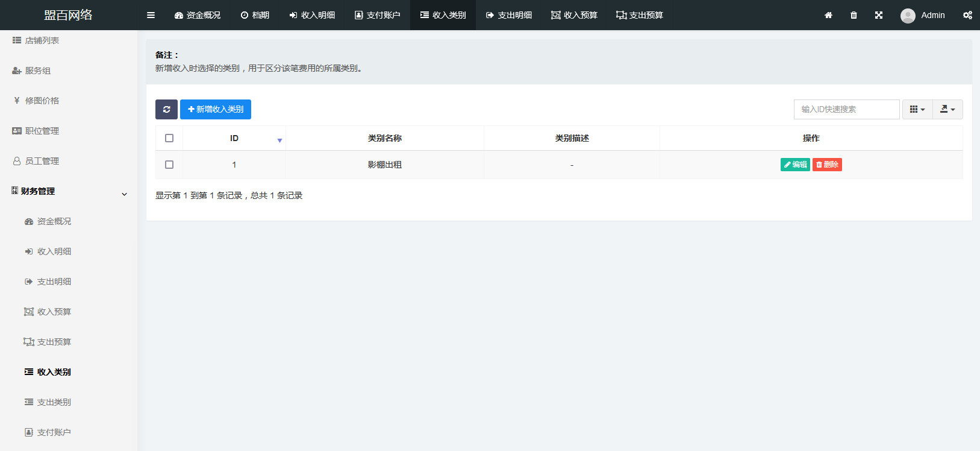Click the green 编辑 edit button
This screenshot has width=980, height=451.
point(795,165)
